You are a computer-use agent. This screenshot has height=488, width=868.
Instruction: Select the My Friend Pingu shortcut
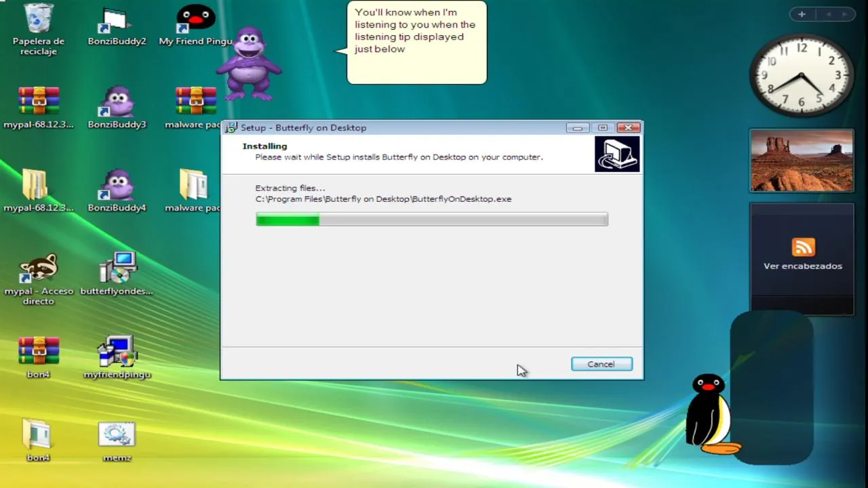(x=195, y=19)
